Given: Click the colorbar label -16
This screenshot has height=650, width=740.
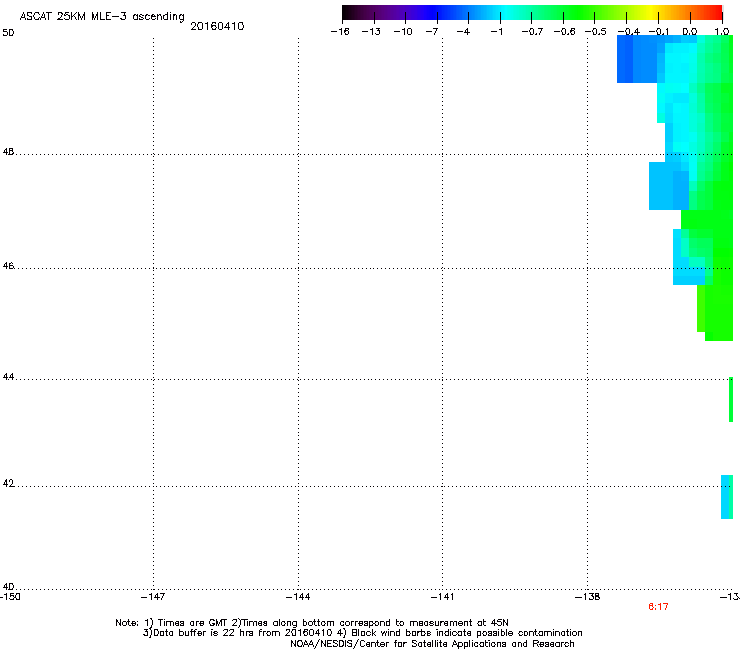Looking at the screenshot, I should [x=340, y=32].
